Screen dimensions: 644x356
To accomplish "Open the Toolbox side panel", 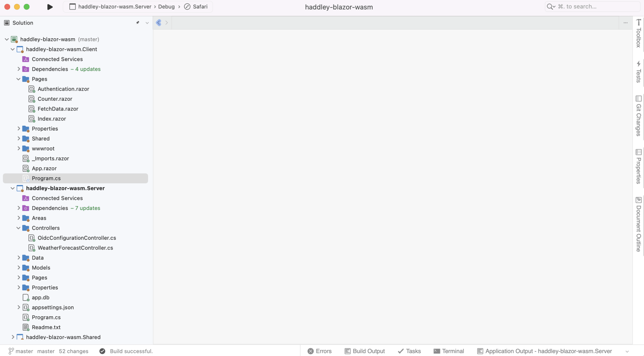I will (x=638, y=33).
